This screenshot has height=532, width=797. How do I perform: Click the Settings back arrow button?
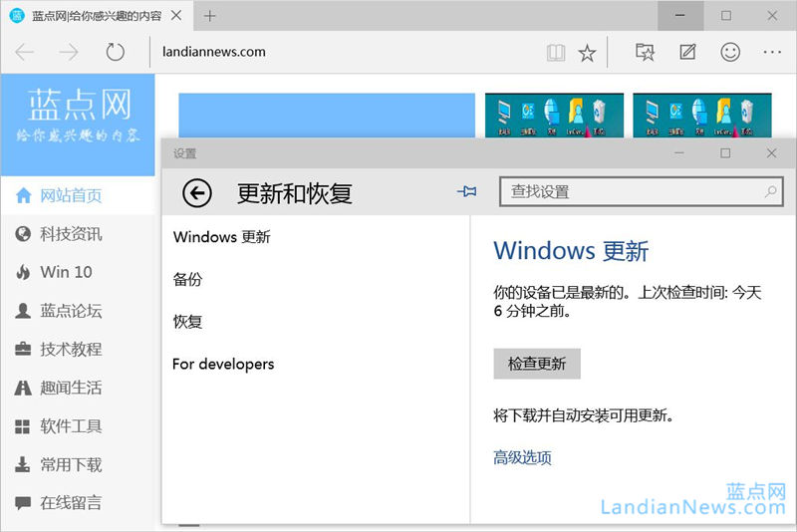coord(196,193)
